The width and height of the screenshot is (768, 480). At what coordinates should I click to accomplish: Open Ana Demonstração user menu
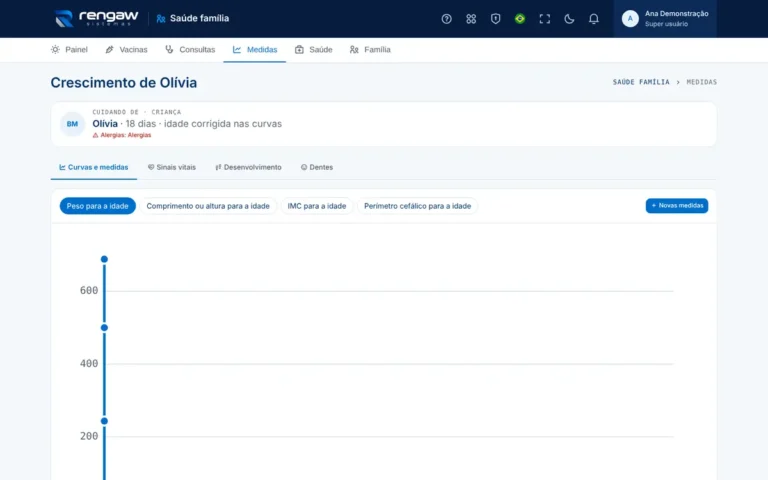pos(665,19)
